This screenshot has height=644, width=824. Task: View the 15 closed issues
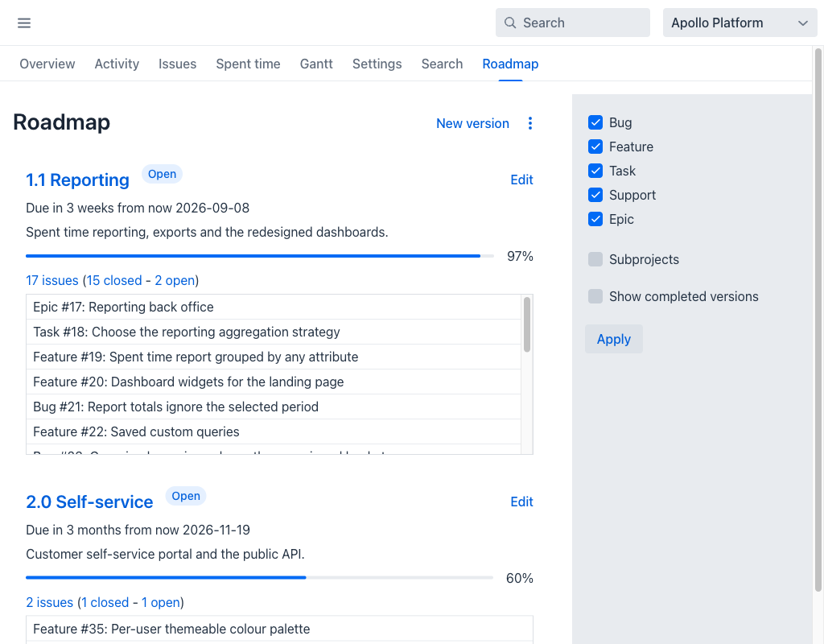click(114, 280)
